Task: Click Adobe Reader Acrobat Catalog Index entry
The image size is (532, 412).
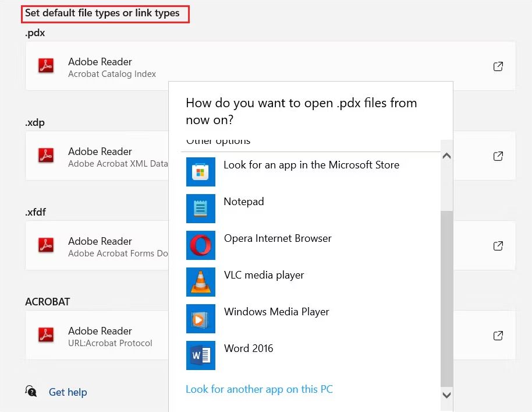Action: (271, 66)
